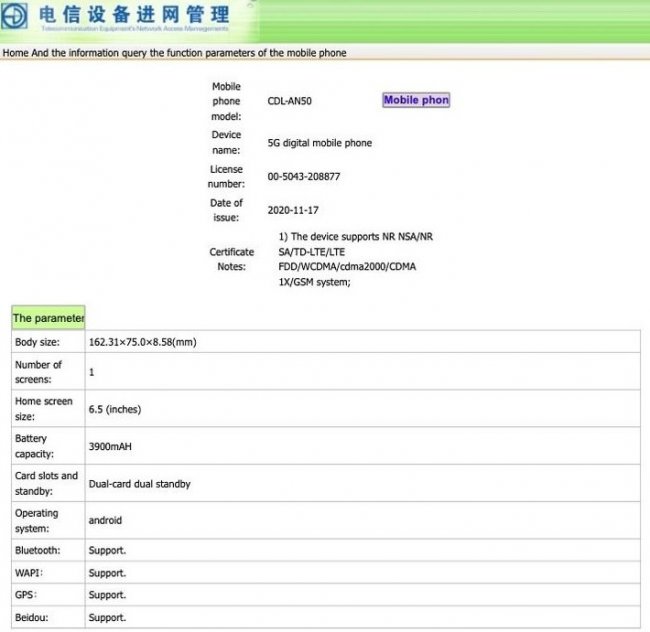
Task: Click the 162.31×75.0×8.58(mm) dimension value
Action: 142,343
